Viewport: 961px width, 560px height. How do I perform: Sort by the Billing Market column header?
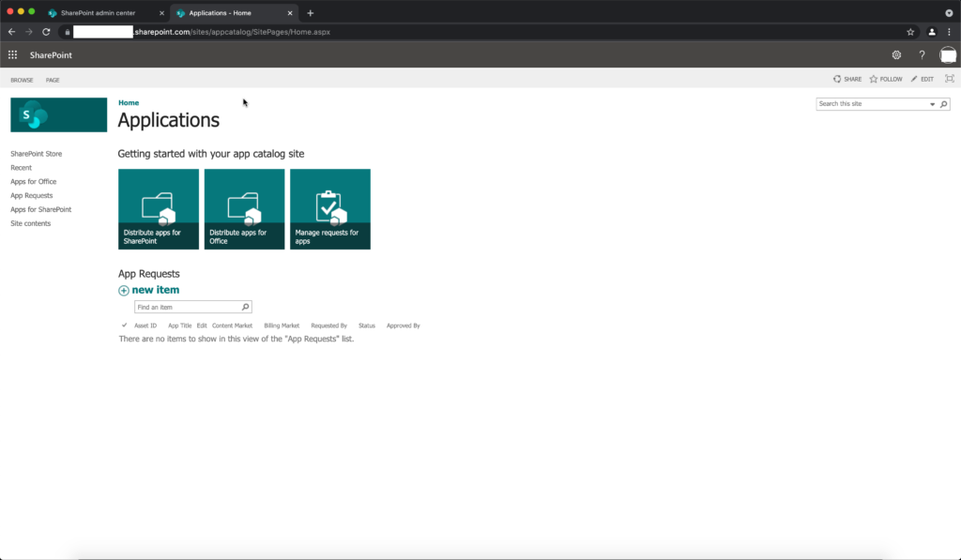coord(282,325)
